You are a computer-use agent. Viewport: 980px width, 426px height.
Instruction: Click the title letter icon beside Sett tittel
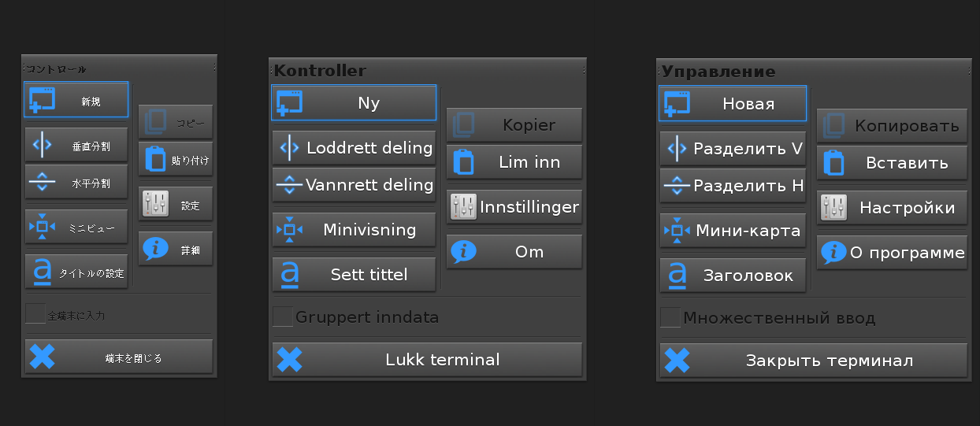[289, 274]
